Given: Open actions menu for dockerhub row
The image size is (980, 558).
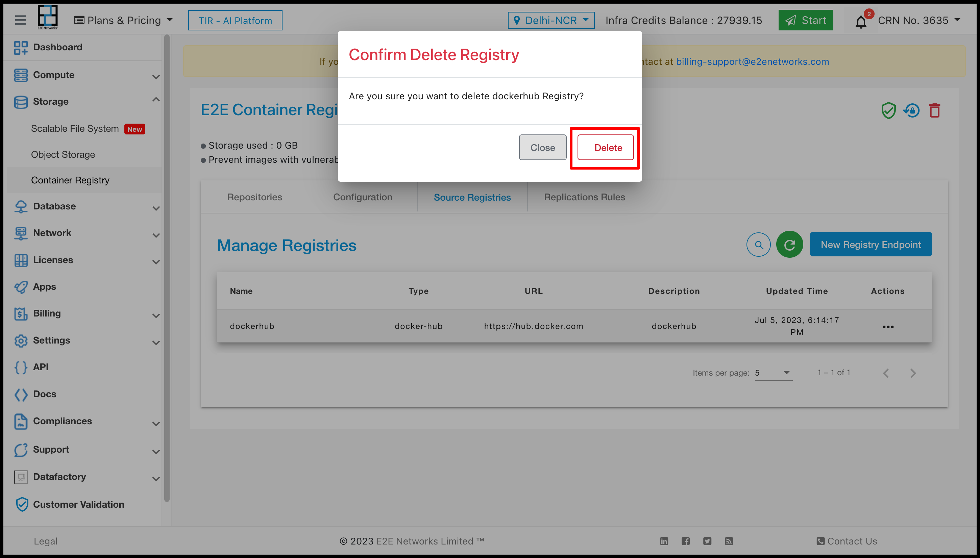Looking at the screenshot, I should tap(888, 327).
